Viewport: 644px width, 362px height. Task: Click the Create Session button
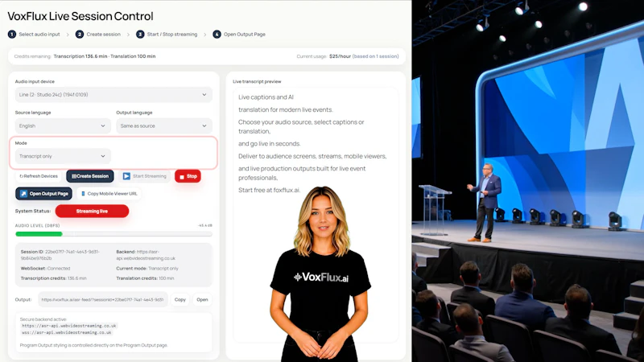pyautogui.click(x=90, y=176)
